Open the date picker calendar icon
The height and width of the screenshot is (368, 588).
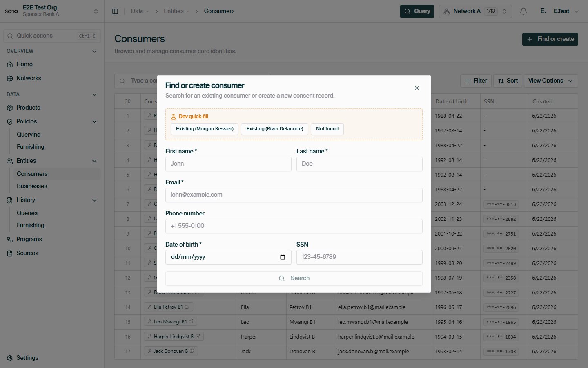coord(283,257)
